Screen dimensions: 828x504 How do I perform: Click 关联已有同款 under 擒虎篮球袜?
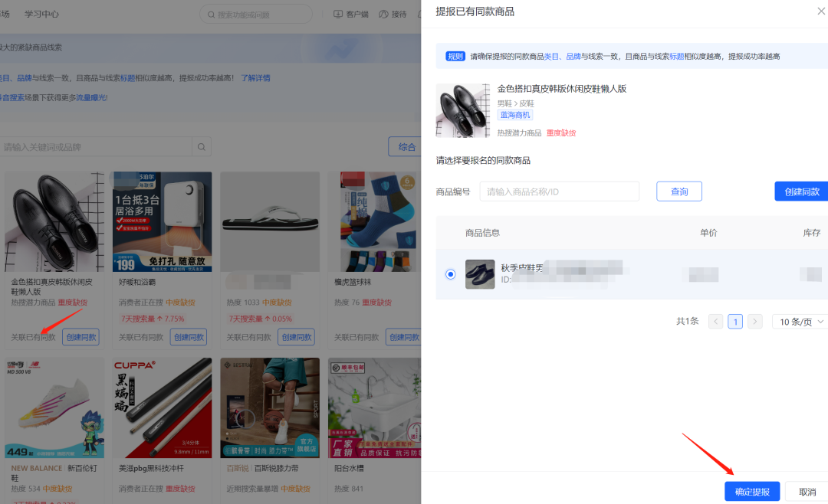356,337
